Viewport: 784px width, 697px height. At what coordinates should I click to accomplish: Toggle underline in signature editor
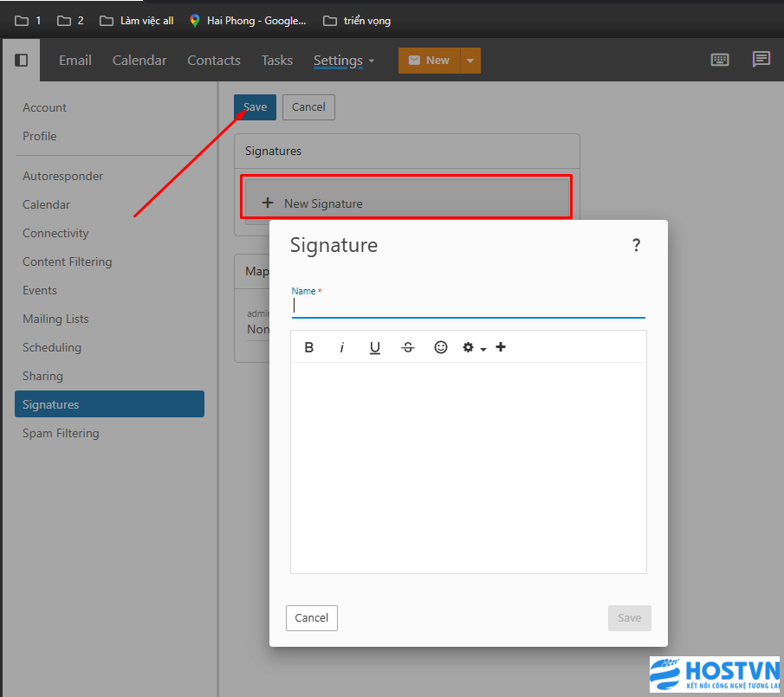(x=375, y=347)
